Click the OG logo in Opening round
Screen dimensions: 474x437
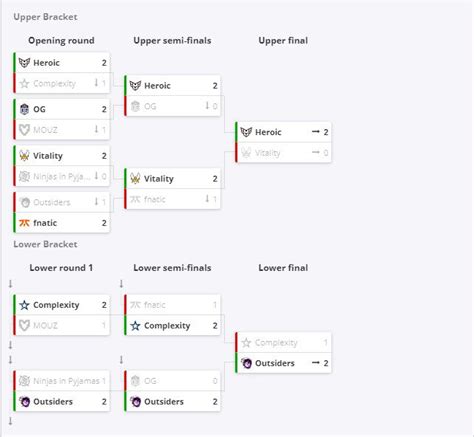[x=24, y=109]
